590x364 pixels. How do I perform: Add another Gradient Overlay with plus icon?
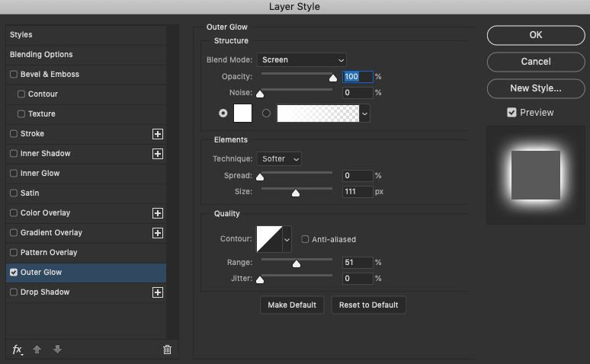158,233
